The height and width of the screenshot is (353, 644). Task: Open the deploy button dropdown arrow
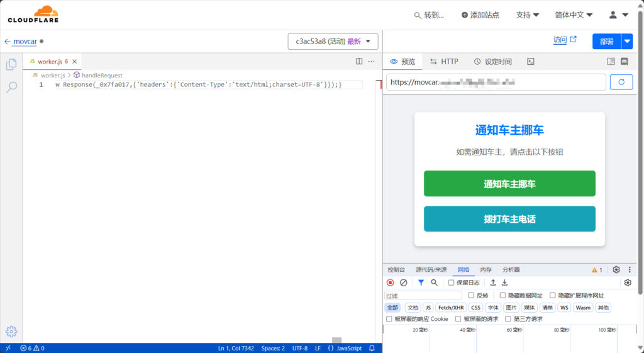[627, 42]
